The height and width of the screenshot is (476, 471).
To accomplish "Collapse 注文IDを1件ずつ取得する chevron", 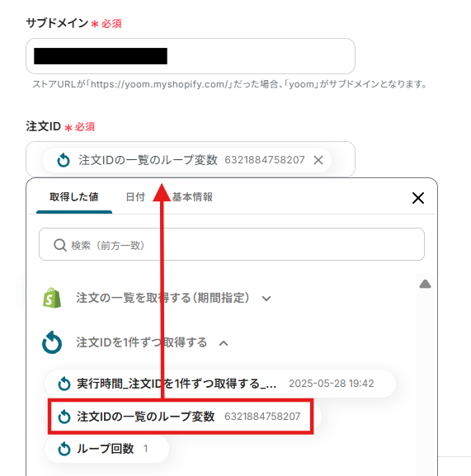I will coord(224,343).
